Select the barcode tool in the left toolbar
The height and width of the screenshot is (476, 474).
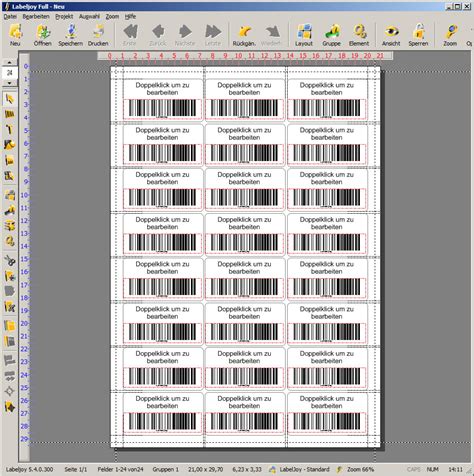point(10,114)
